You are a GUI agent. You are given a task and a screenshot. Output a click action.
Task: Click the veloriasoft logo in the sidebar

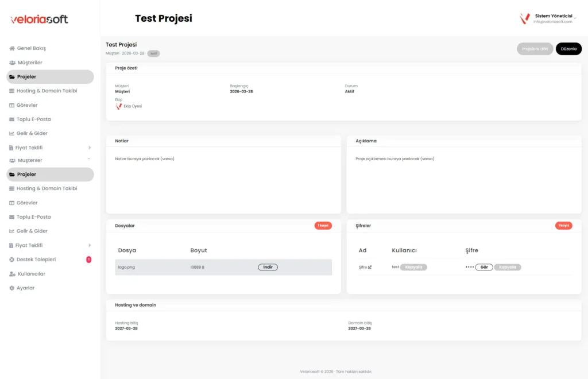pyautogui.click(x=40, y=19)
